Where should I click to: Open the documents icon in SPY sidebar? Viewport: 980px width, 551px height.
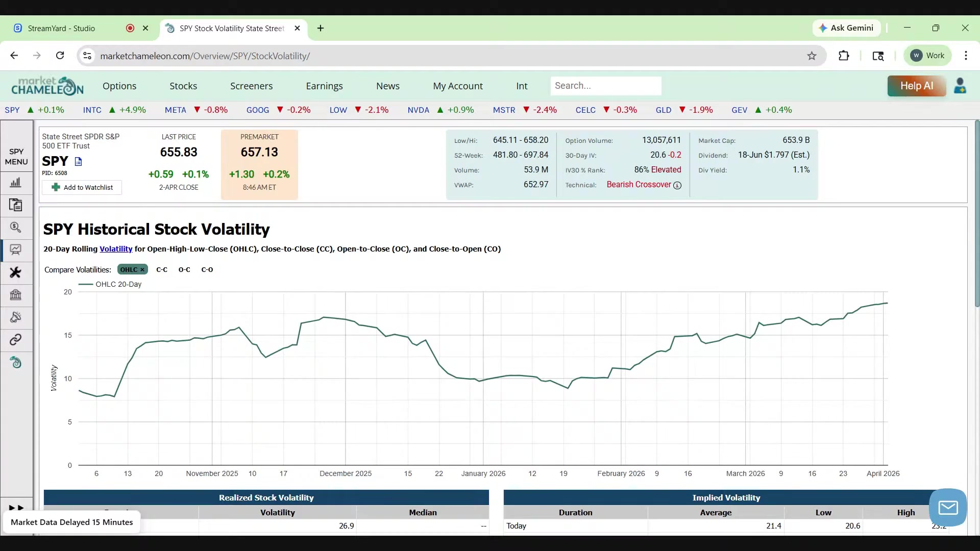click(x=16, y=205)
